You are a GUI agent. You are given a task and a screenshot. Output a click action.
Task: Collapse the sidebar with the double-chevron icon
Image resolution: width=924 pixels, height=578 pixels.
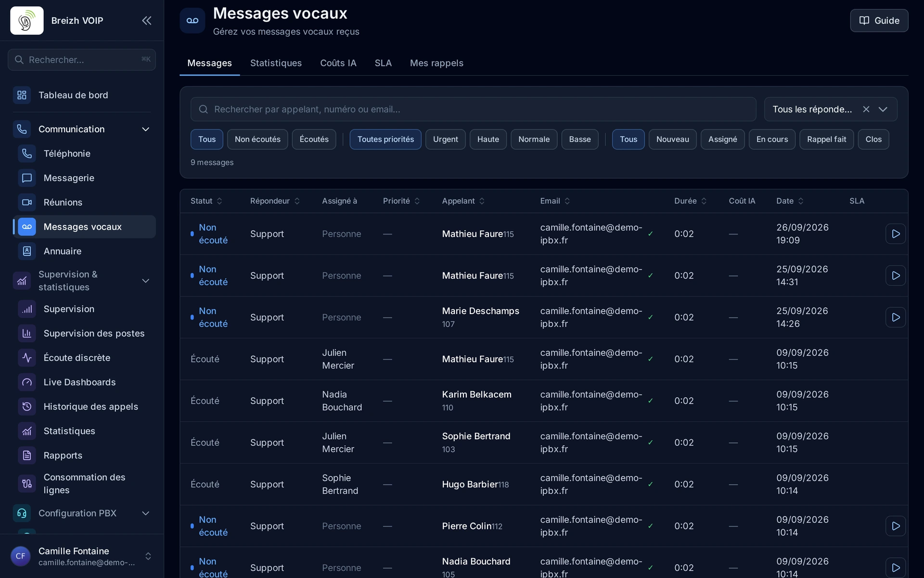(147, 20)
